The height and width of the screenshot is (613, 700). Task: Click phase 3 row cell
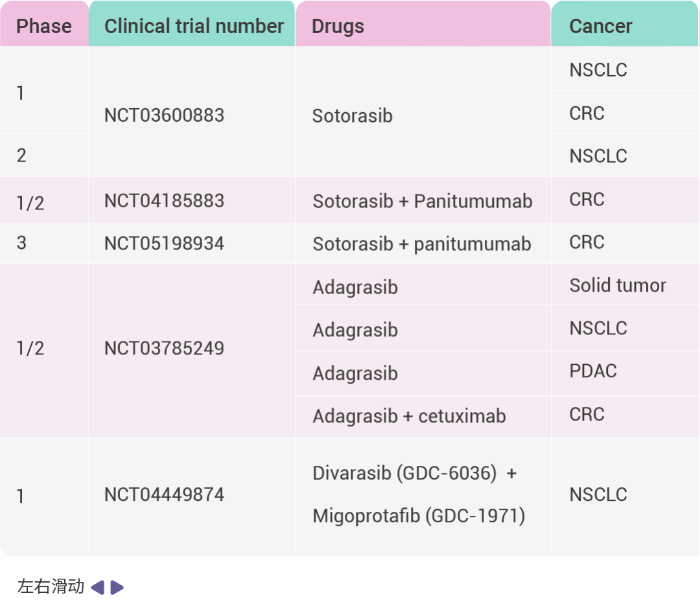tap(21, 243)
